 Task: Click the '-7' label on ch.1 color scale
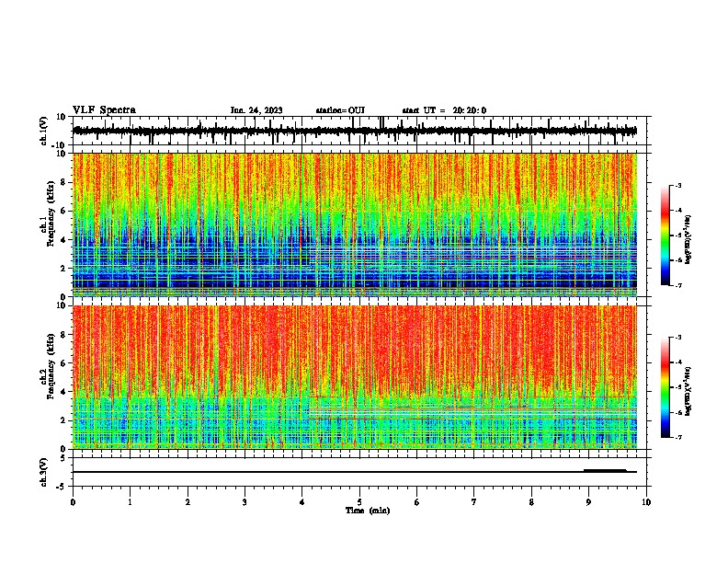coord(678,285)
